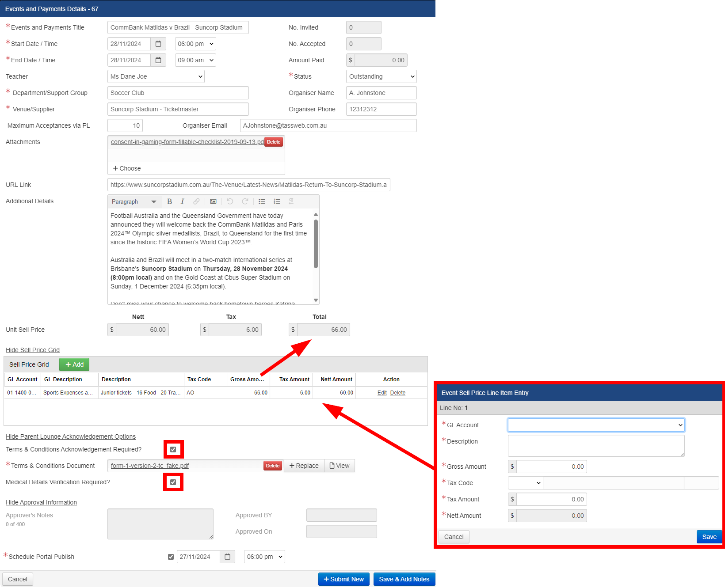Image resolution: width=725 pixels, height=588 pixels.
Task: Click the Organiser Email field
Action: (x=328, y=125)
